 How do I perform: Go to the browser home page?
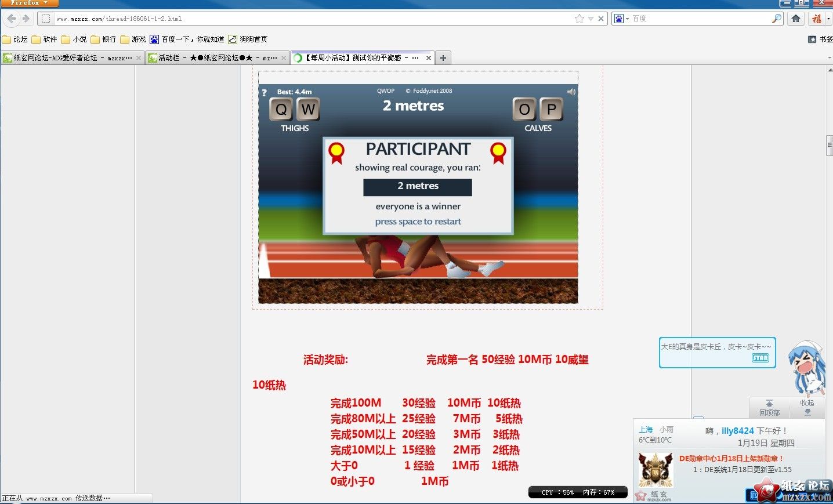pos(796,19)
